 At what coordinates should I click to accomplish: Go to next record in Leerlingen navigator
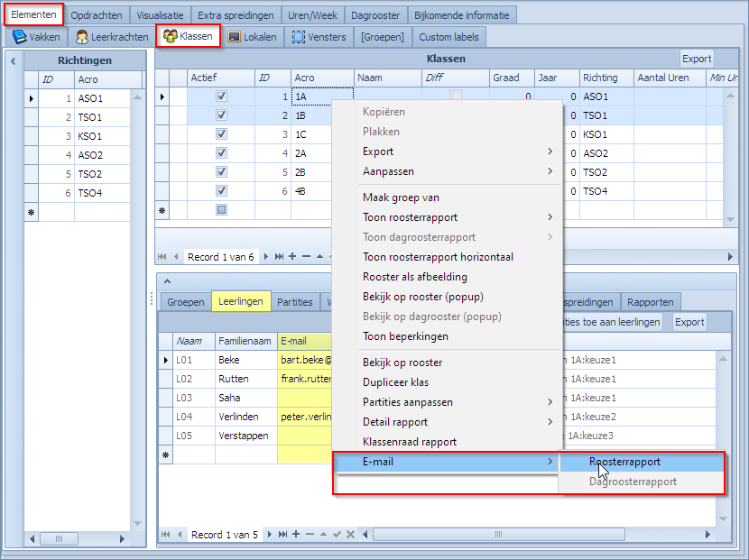[270, 534]
